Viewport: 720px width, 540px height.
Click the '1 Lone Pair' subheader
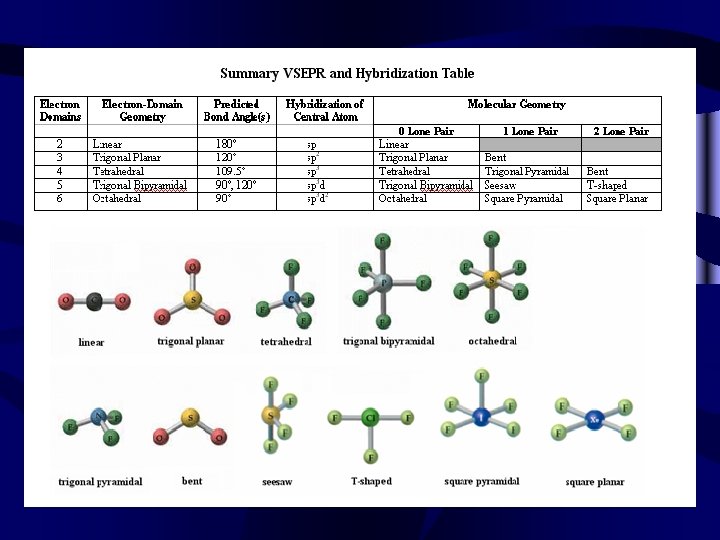click(x=530, y=131)
